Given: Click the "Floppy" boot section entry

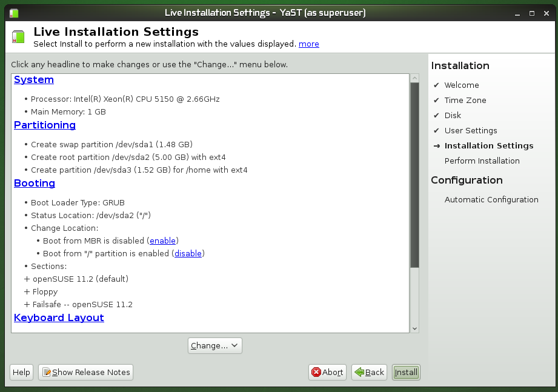Looking at the screenshot, I should click(45, 292).
